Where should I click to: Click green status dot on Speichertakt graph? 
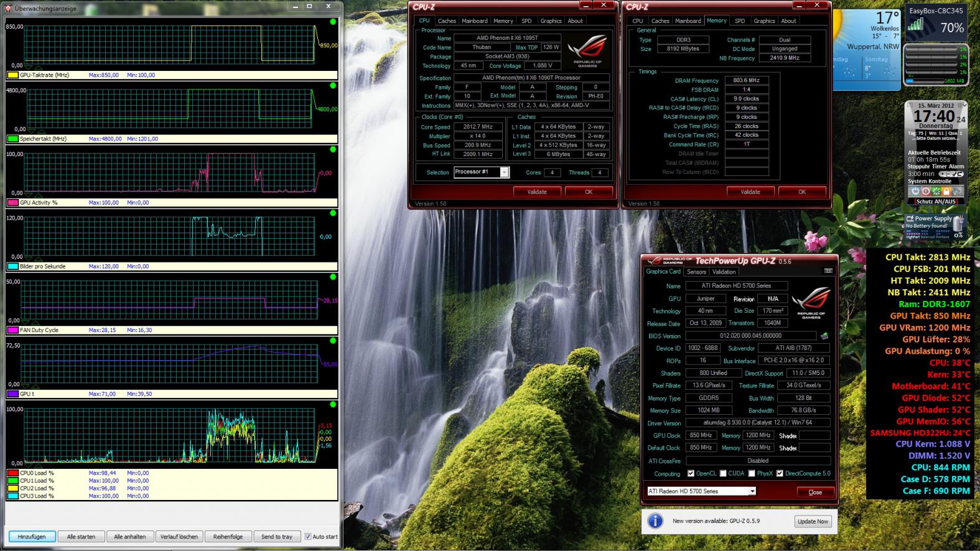(333, 86)
